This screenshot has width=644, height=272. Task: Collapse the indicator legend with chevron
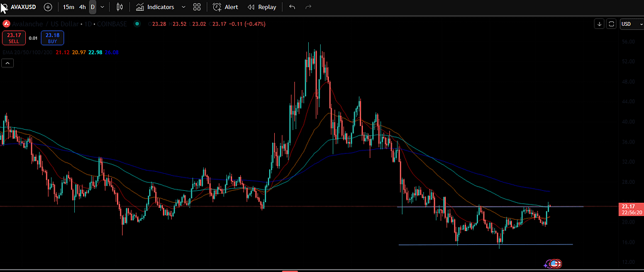coord(7,63)
